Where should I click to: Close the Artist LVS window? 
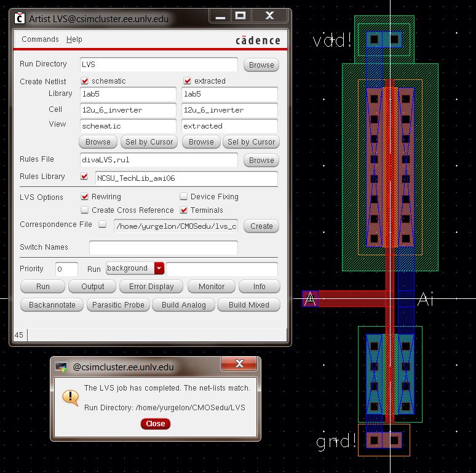[269, 15]
